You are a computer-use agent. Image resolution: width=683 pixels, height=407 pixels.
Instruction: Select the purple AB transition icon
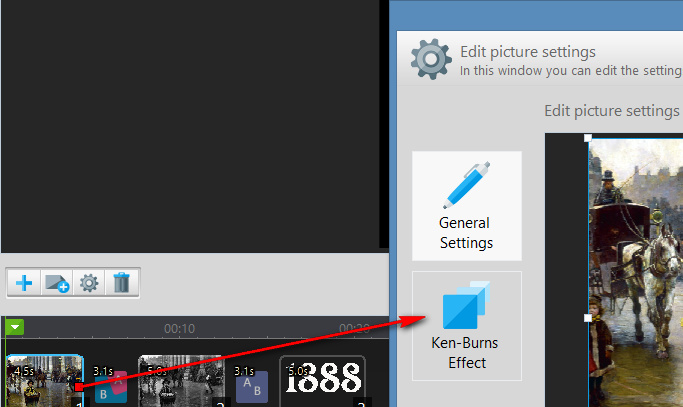252,386
